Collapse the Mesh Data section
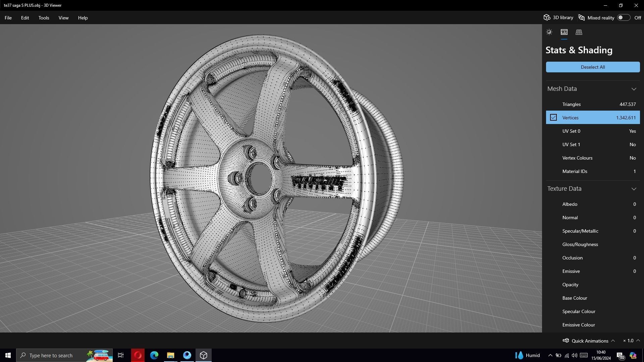The image size is (644, 362). click(634, 89)
